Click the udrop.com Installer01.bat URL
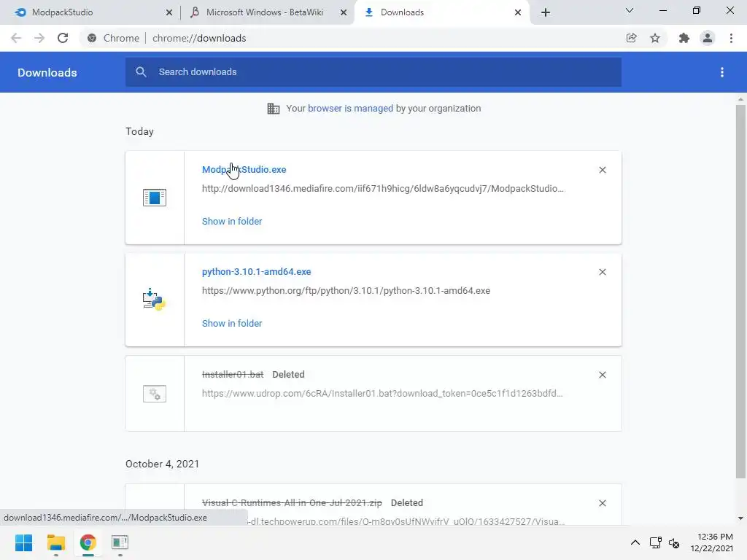 (x=382, y=393)
